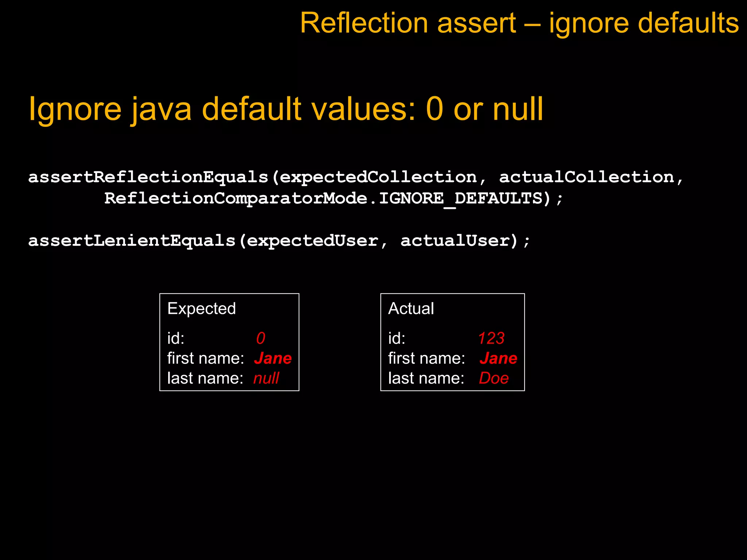Image resolution: width=747 pixels, height=560 pixels.
Task: Click the 'first name:' label in the Expected box
Action: click(206, 358)
